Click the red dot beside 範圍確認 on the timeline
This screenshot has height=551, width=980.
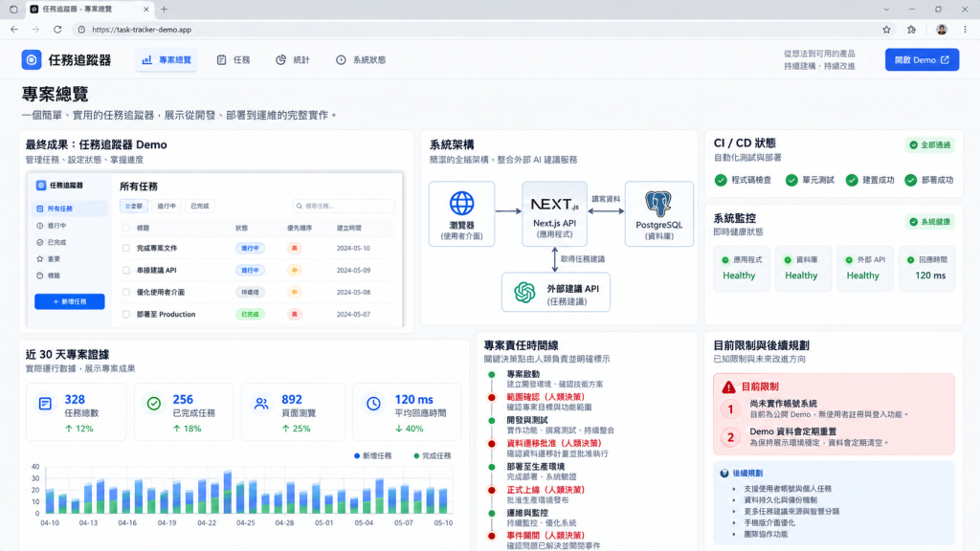click(492, 397)
